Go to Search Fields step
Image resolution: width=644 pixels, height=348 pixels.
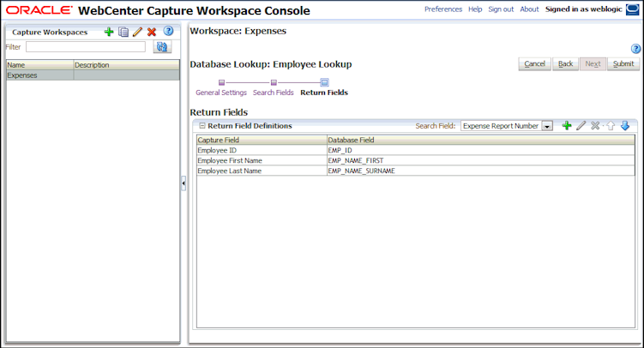(x=274, y=93)
